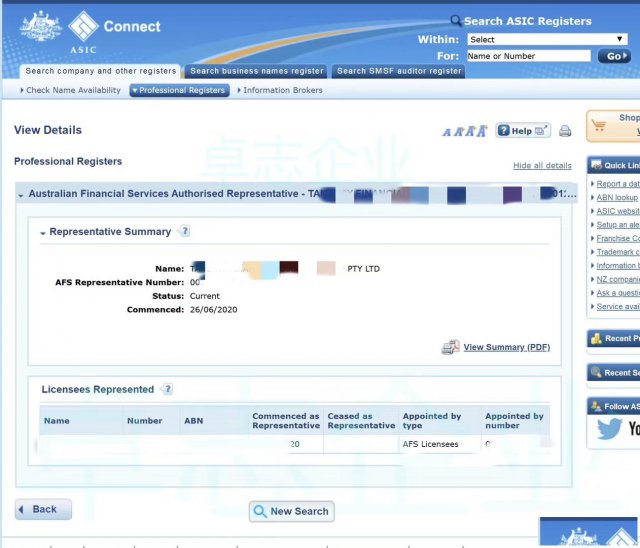The width and height of the screenshot is (640, 548).
Task: Click the Licensees Represented help question mark
Action: 167,389
